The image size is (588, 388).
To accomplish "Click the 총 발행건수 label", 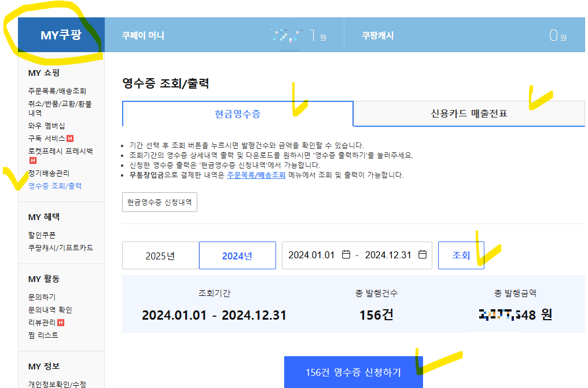I will [377, 294].
